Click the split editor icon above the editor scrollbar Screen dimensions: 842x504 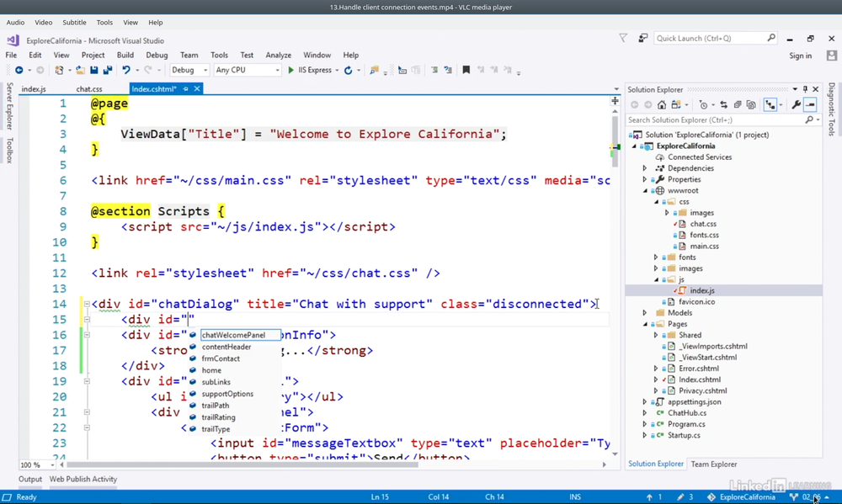(x=615, y=101)
